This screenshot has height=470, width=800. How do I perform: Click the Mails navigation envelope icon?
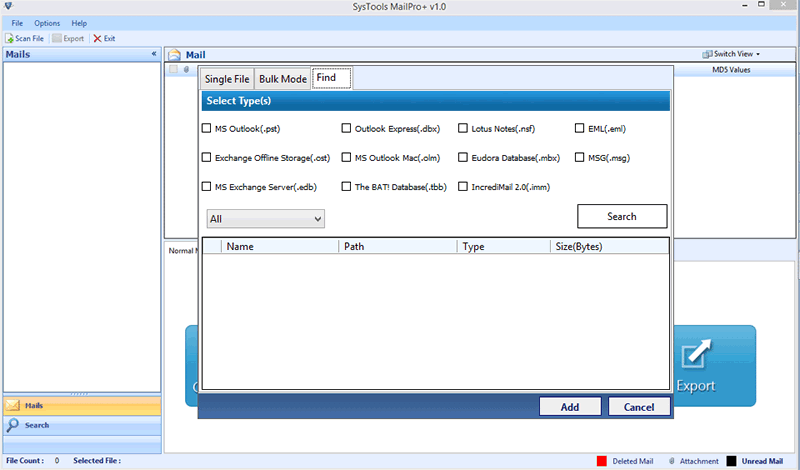click(13, 405)
